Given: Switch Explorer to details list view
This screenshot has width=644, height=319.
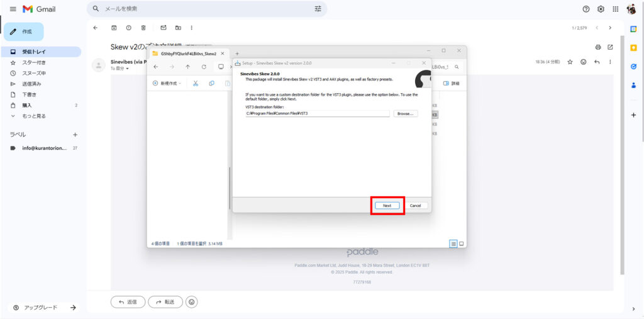Looking at the screenshot, I should (x=453, y=243).
